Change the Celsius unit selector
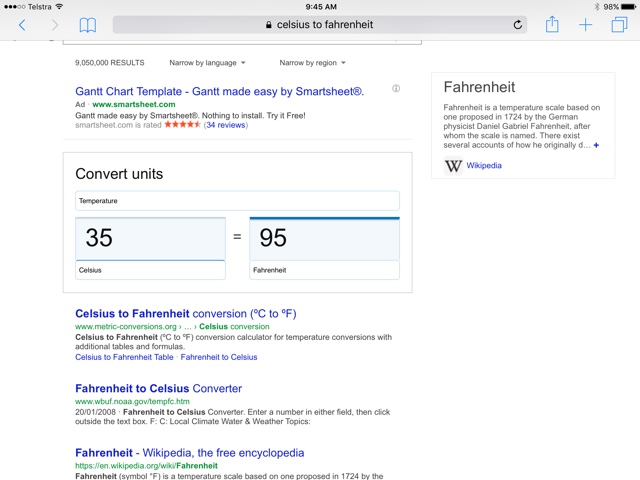This screenshot has width=640, height=480. pyautogui.click(x=150, y=270)
